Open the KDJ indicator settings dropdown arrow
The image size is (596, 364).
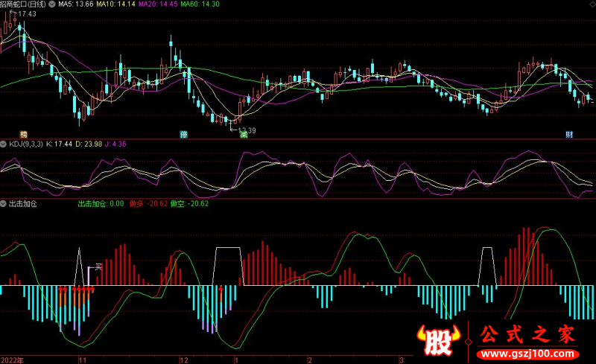[4, 144]
